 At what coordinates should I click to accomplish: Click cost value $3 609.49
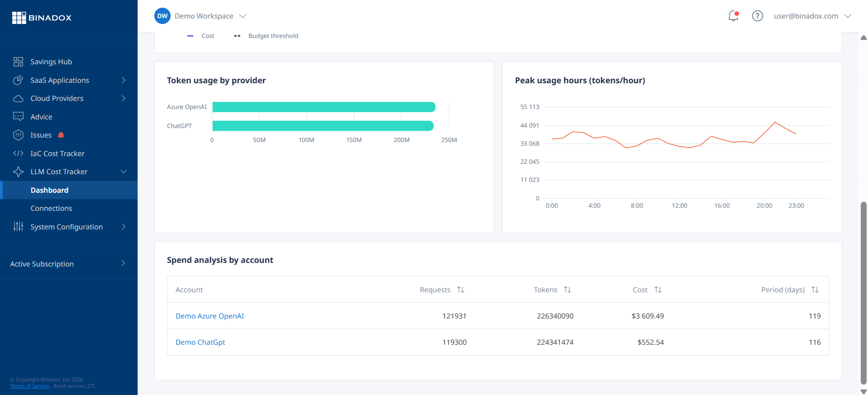(x=648, y=316)
